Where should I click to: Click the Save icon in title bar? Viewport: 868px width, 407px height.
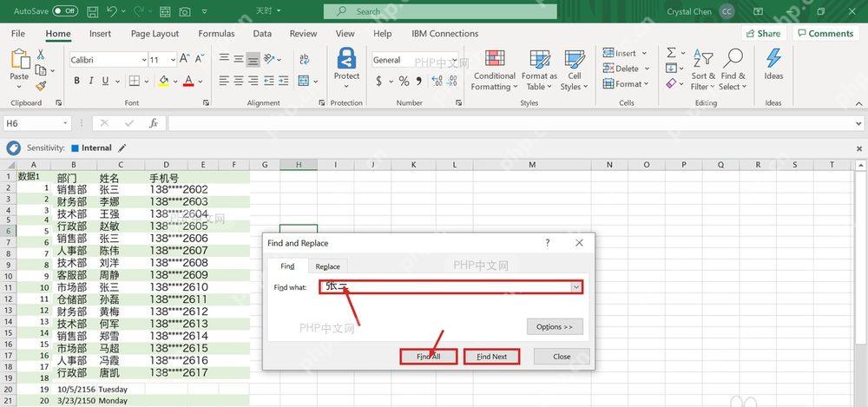93,11
